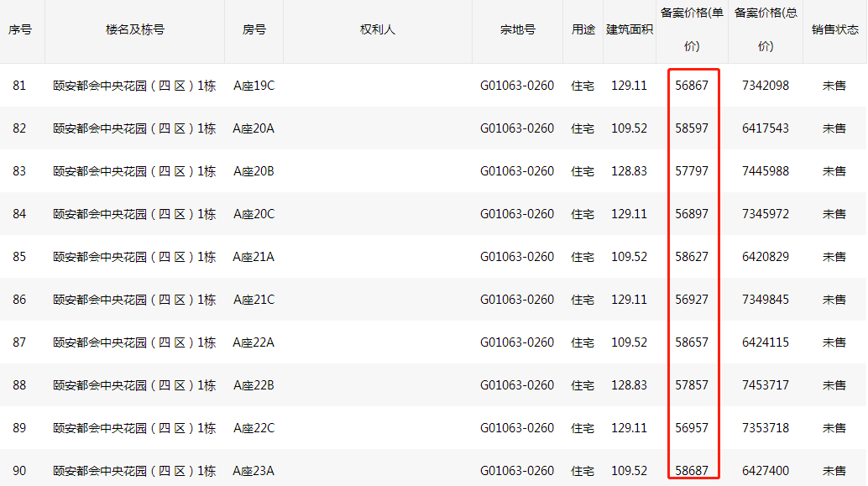Screen dimensions: 868x486
Task: Click building name in row 81
Action: [134, 86]
